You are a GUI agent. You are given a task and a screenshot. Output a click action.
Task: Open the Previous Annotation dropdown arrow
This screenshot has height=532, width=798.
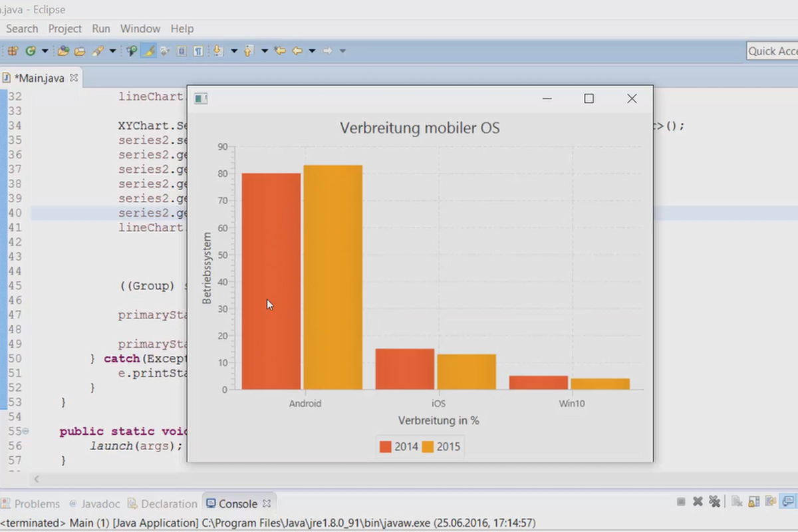(265, 51)
